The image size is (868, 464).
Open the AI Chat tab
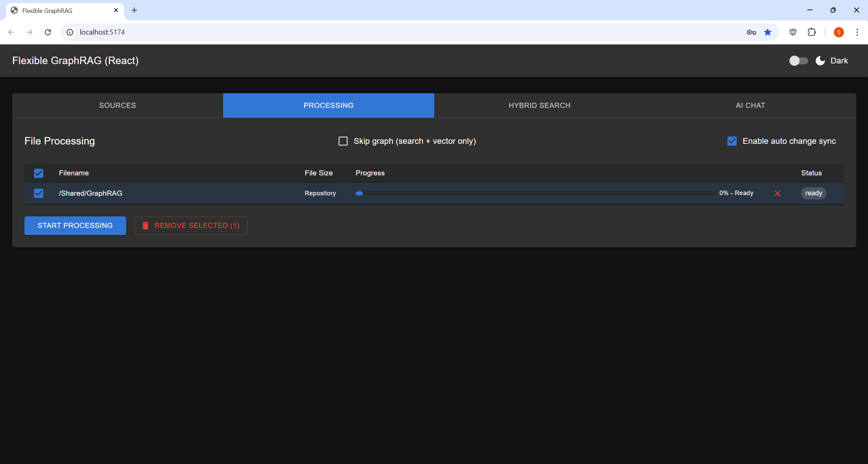[x=749, y=105]
